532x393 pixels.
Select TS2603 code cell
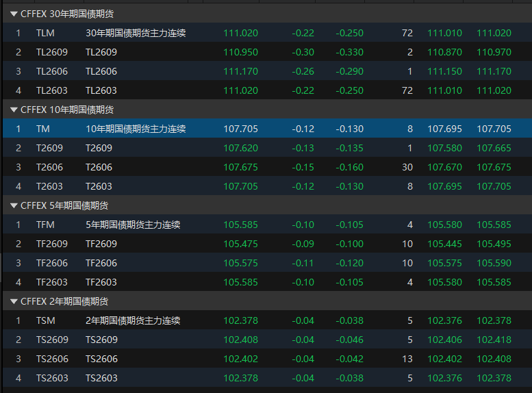point(52,378)
